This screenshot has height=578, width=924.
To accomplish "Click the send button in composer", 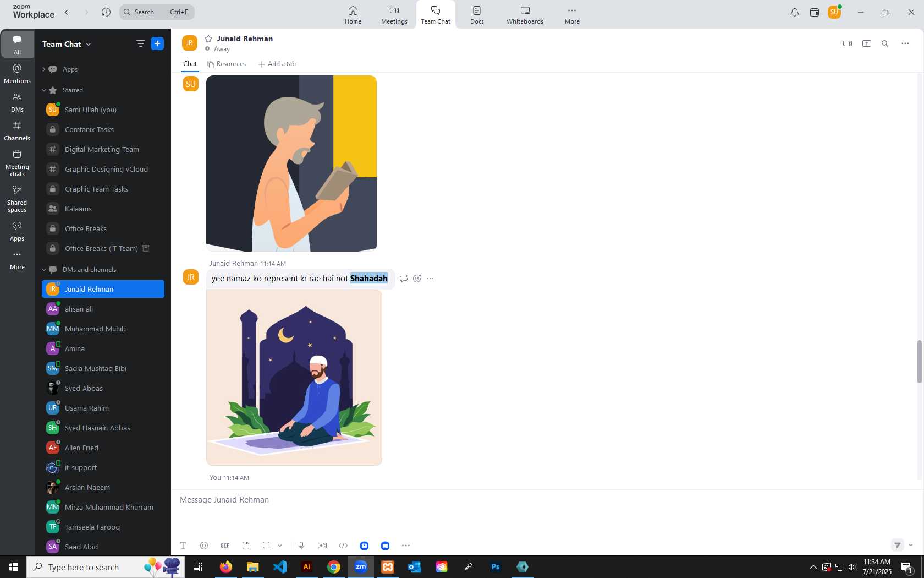I will click(x=897, y=545).
